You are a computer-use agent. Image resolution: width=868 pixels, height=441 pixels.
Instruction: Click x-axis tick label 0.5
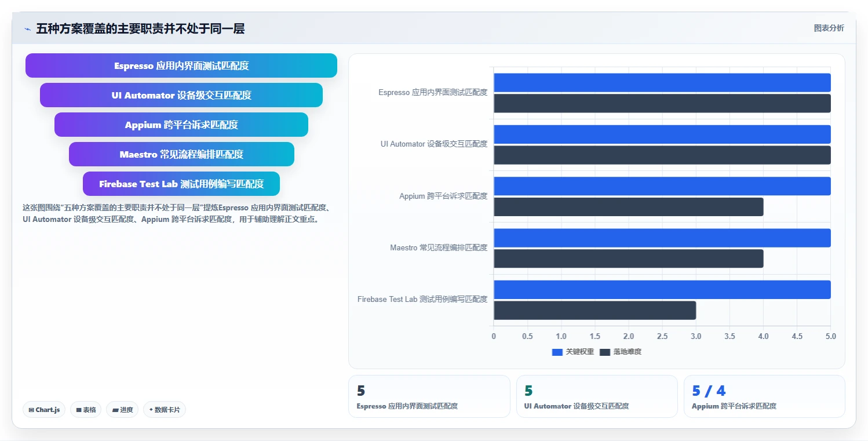click(x=527, y=336)
